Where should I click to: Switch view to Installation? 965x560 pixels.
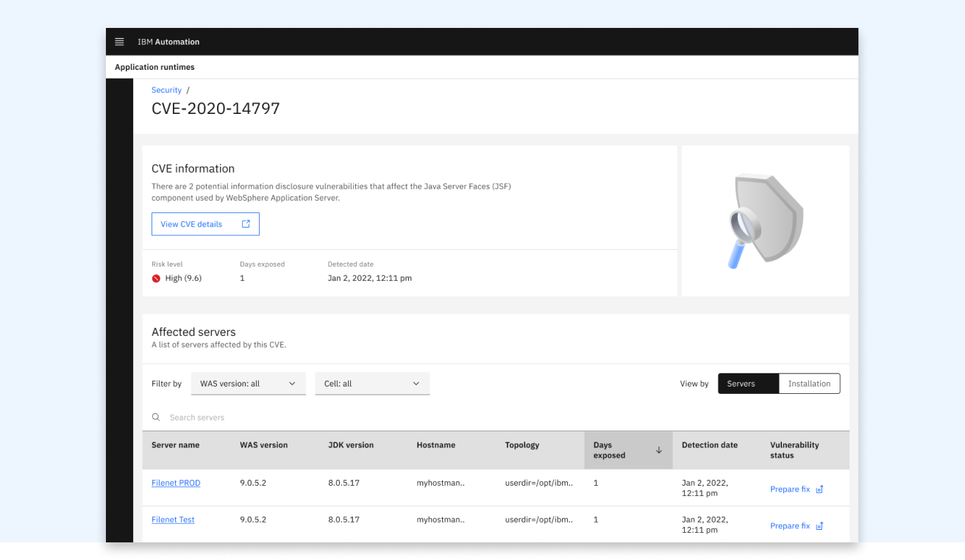point(809,384)
